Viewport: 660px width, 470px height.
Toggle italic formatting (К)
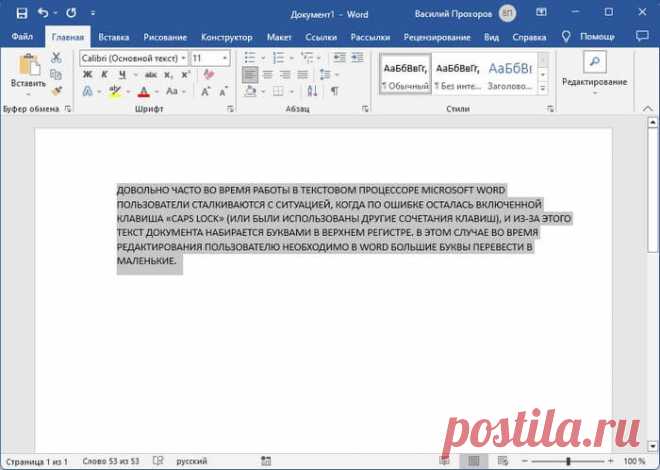point(104,74)
